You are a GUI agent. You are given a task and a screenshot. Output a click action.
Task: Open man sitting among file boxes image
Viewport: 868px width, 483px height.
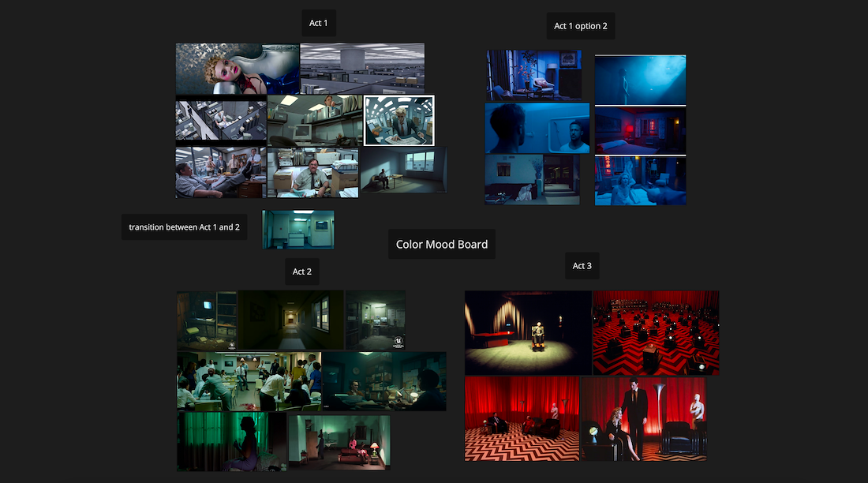pos(312,172)
